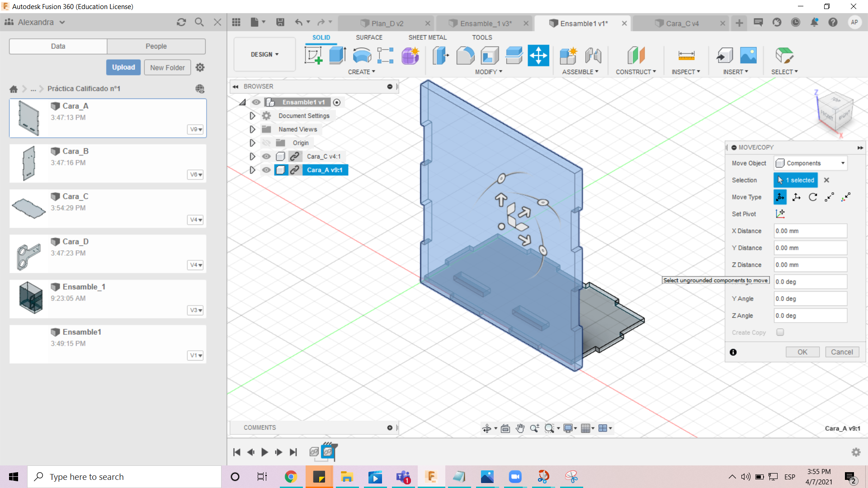Click Cancel to discard Move/Copy
This screenshot has height=488, width=868.
pyautogui.click(x=842, y=352)
